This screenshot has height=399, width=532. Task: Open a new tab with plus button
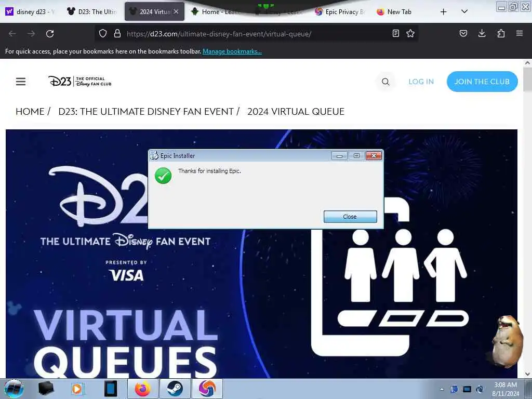pyautogui.click(x=444, y=12)
